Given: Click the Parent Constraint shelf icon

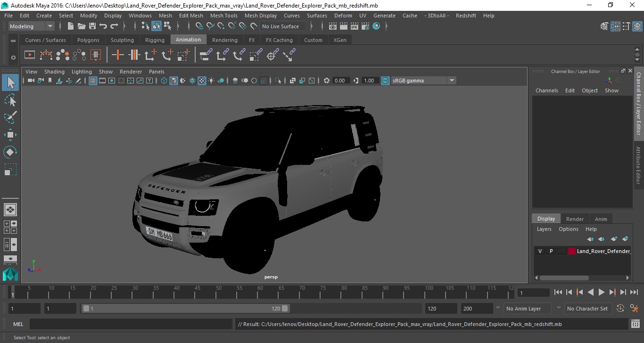Looking at the screenshot, I should pos(206,55).
